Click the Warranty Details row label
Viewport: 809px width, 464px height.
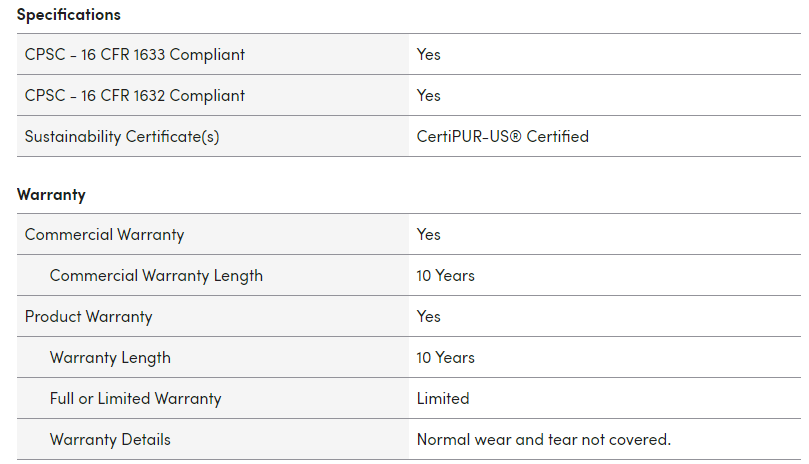(x=110, y=440)
